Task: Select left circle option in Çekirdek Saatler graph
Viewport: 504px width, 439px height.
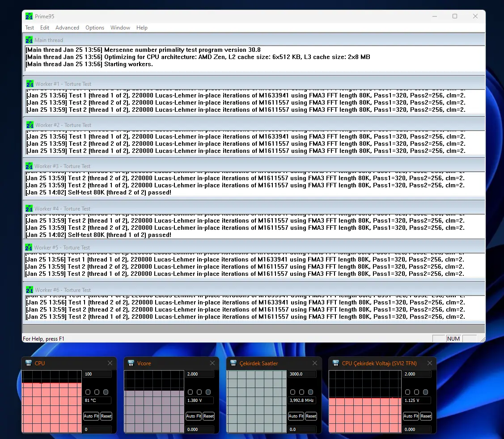Action: point(292,392)
